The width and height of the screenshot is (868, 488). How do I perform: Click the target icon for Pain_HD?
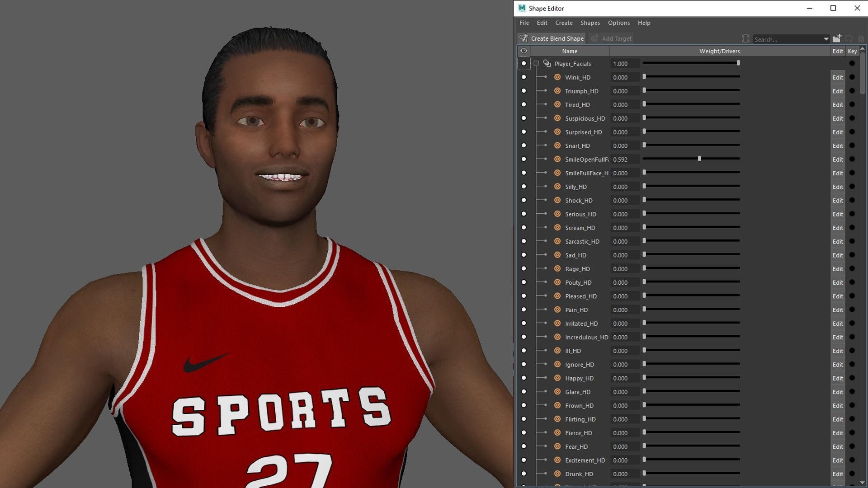(x=557, y=310)
